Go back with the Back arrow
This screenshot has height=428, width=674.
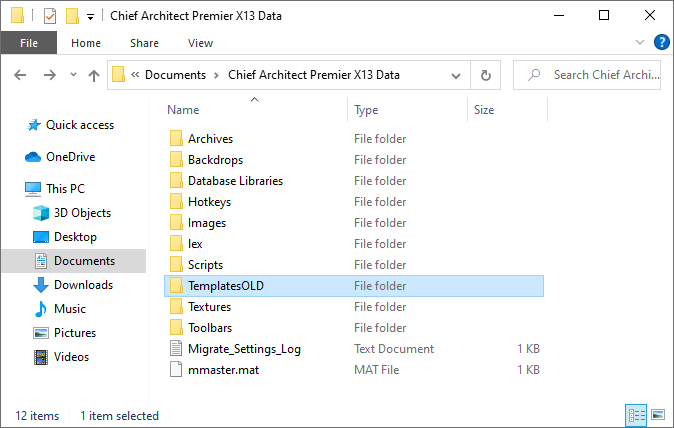[x=20, y=75]
